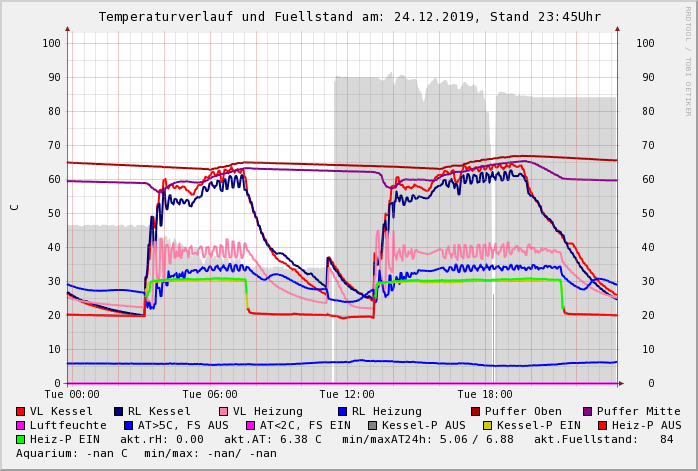Click the green Heiz-P EIN swatch
Screen dimensions: 698x471
[x=21, y=439]
